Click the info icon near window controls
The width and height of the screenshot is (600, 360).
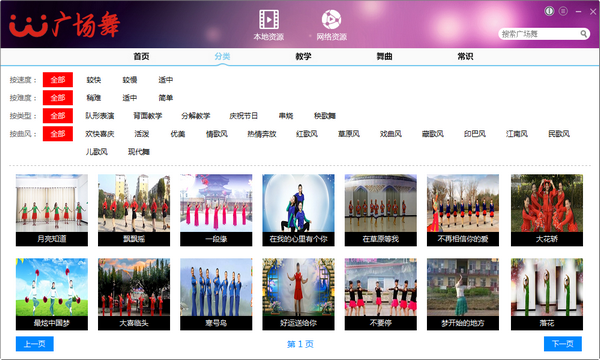coord(549,11)
